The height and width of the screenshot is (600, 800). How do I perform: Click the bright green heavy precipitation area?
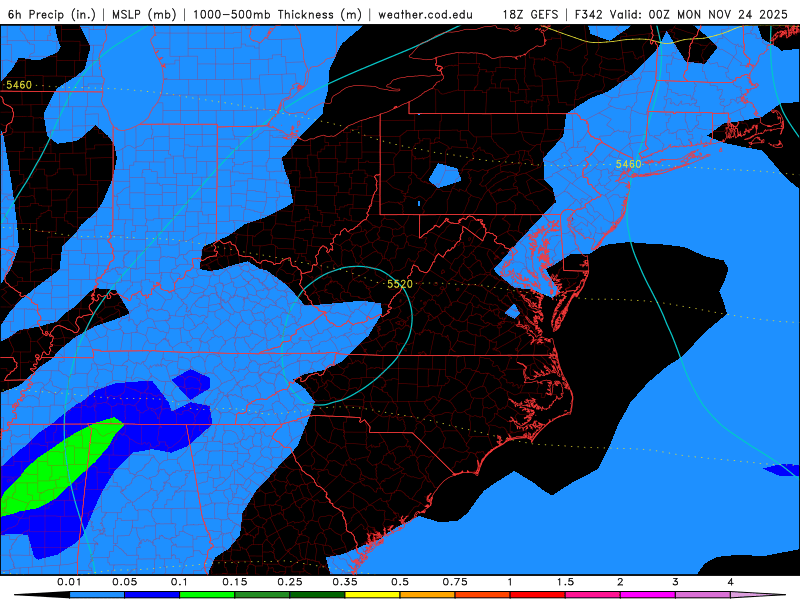61,468
